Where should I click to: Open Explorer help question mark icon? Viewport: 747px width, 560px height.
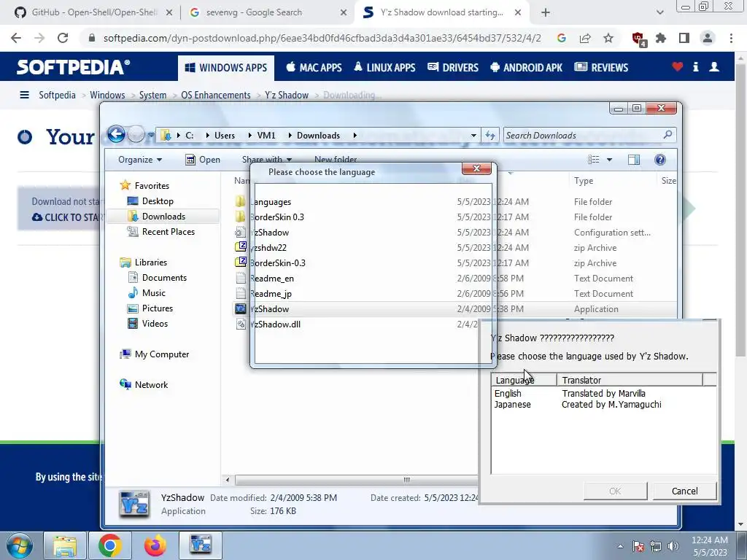point(659,160)
